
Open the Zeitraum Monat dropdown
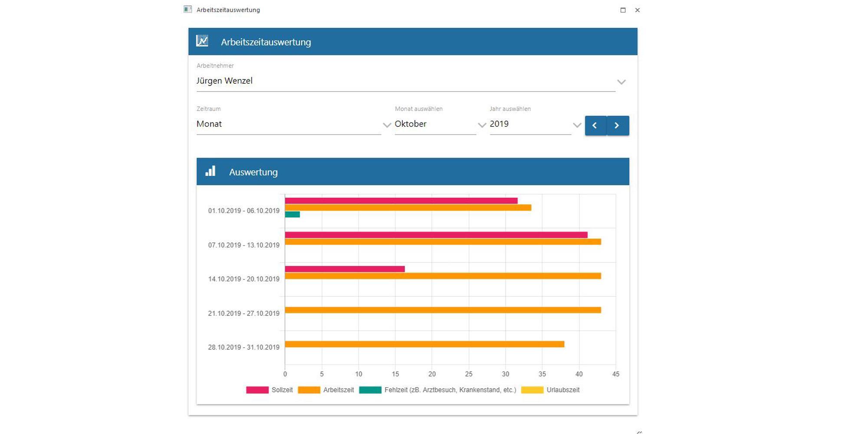(x=289, y=124)
